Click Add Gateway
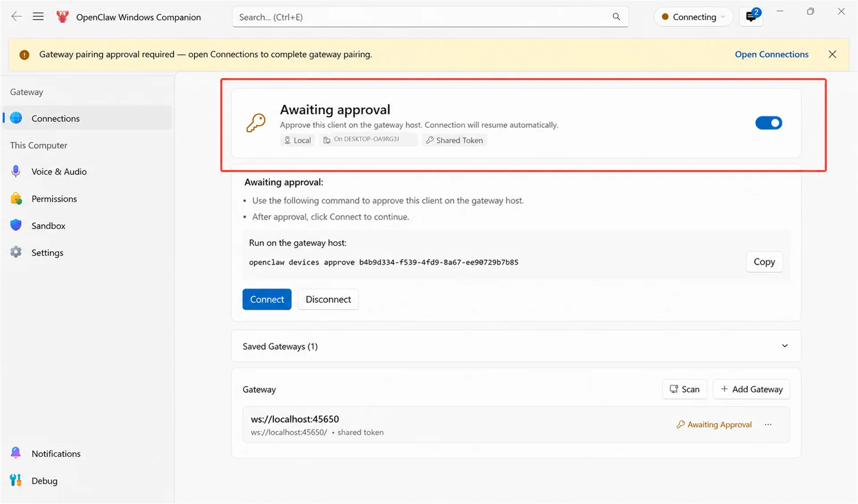The width and height of the screenshot is (858, 504). [752, 389]
